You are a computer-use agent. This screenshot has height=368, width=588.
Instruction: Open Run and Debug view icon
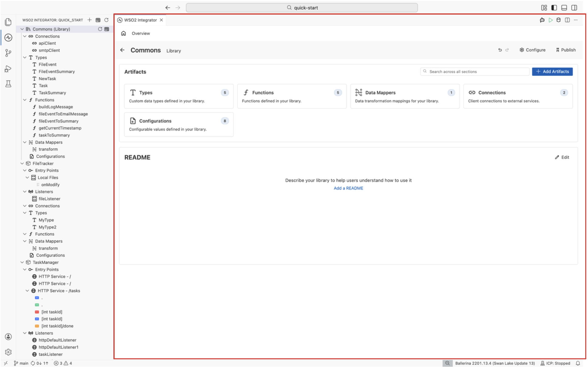8,69
